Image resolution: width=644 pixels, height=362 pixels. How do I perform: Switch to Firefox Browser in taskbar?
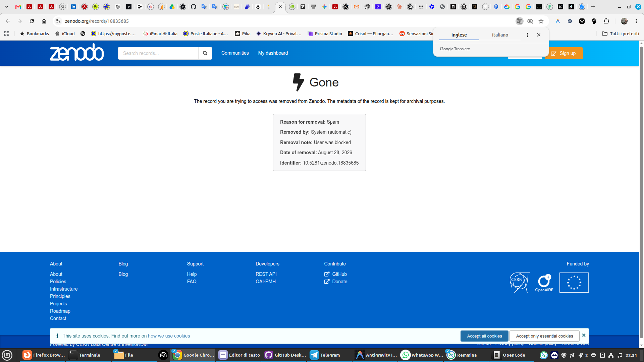tap(44, 355)
